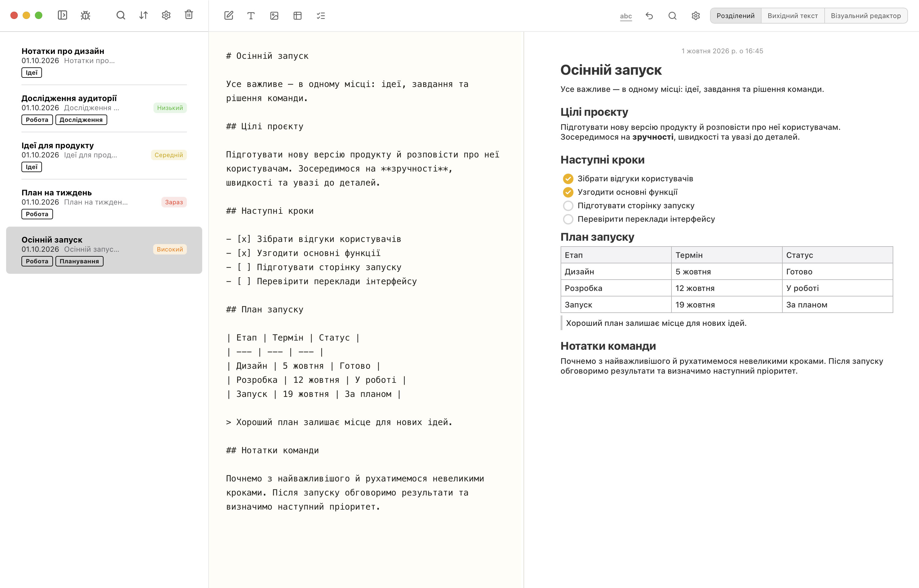919x588 pixels.
Task: Open search in the notes list toolbar
Action: (121, 15)
